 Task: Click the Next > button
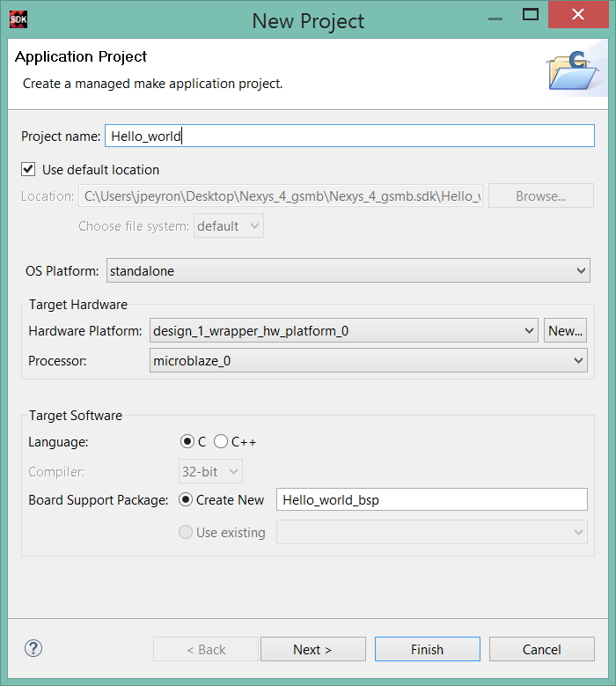313,649
